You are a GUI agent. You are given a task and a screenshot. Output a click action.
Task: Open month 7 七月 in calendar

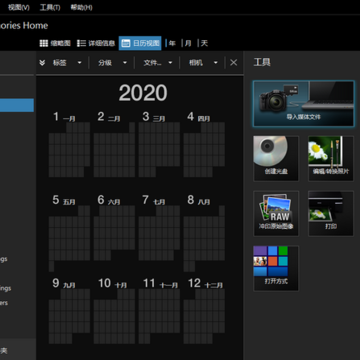click(x=159, y=227)
